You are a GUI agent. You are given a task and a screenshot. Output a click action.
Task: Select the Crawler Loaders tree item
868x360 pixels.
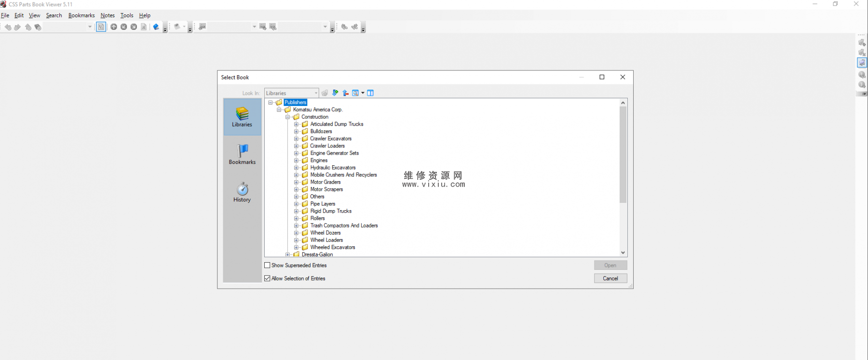pyautogui.click(x=327, y=146)
